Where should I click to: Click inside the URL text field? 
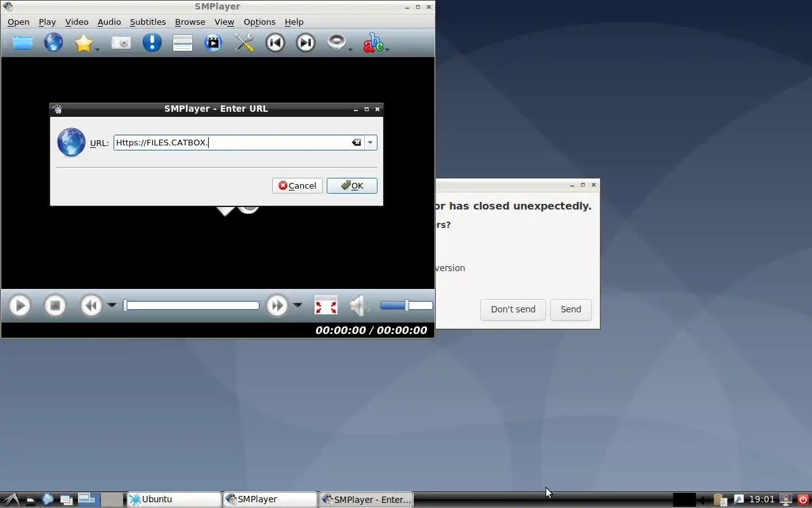(x=232, y=143)
